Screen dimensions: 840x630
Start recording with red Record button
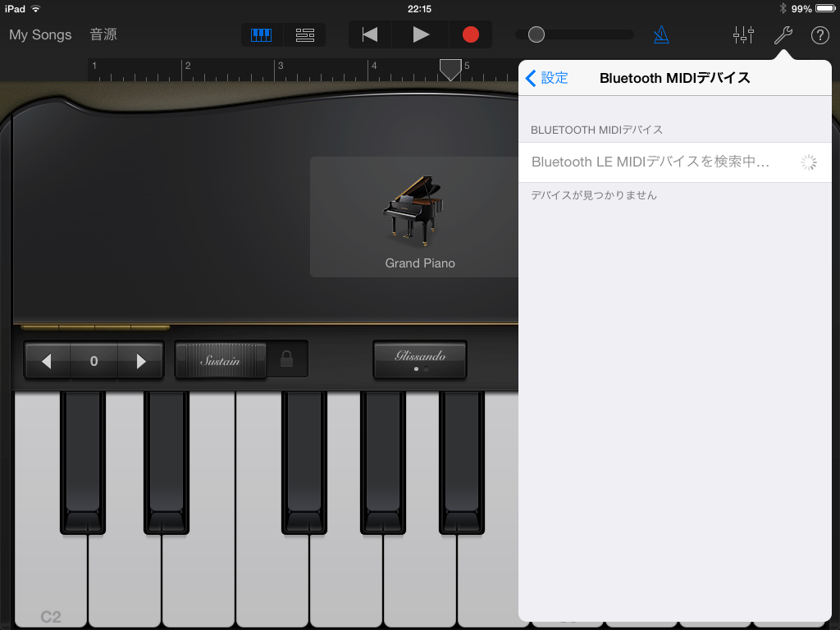coord(470,34)
